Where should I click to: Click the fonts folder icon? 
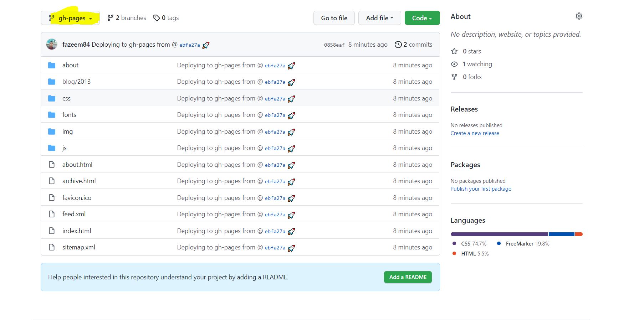coord(52,115)
